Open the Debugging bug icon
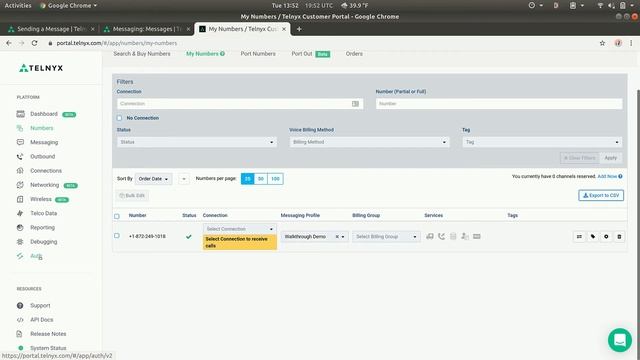This screenshot has height=360, width=640. [x=20, y=242]
